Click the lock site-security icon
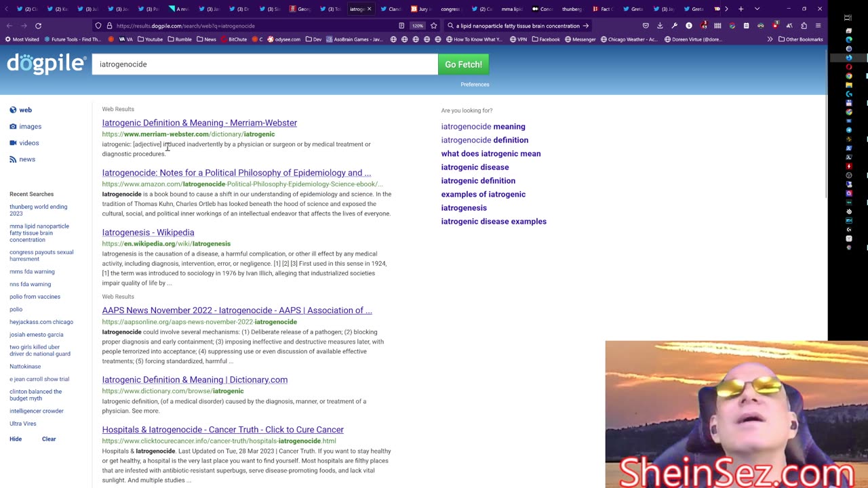This screenshot has width=868, height=488. point(109,26)
